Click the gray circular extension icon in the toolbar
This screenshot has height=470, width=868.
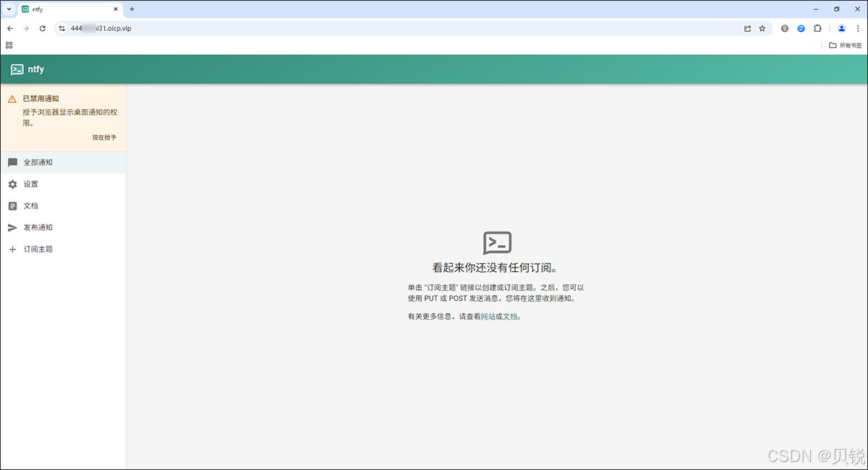coord(785,28)
